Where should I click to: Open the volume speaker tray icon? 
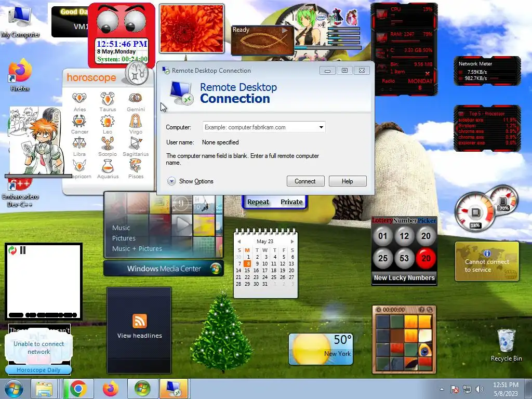pos(479,389)
